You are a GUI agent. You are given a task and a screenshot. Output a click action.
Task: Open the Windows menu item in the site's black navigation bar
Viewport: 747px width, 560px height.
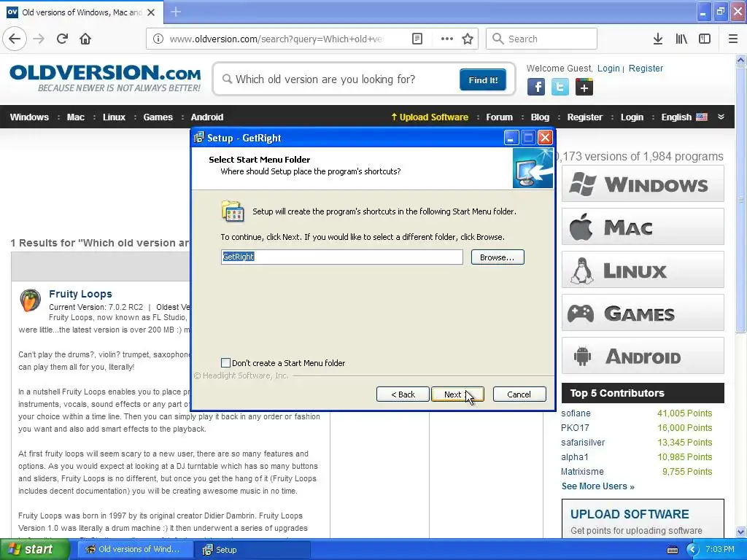pyautogui.click(x=29, y=117)
